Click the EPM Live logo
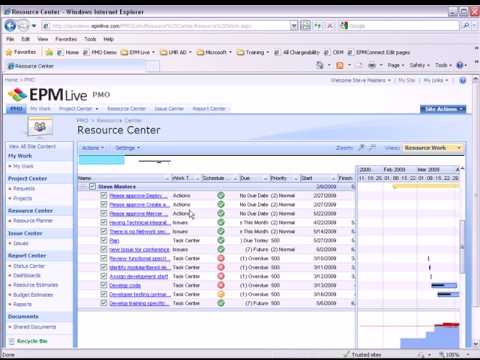Screen dimensions: 480x360 (x=48, y=95)
